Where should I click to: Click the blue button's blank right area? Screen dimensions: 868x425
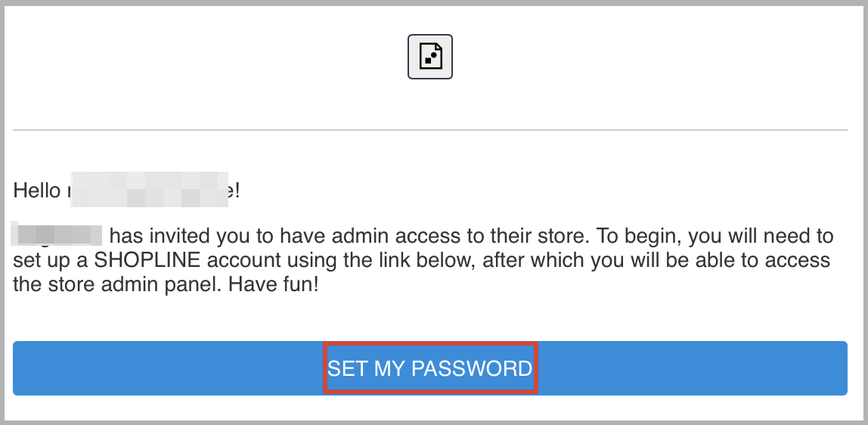[x=692, y=368]
